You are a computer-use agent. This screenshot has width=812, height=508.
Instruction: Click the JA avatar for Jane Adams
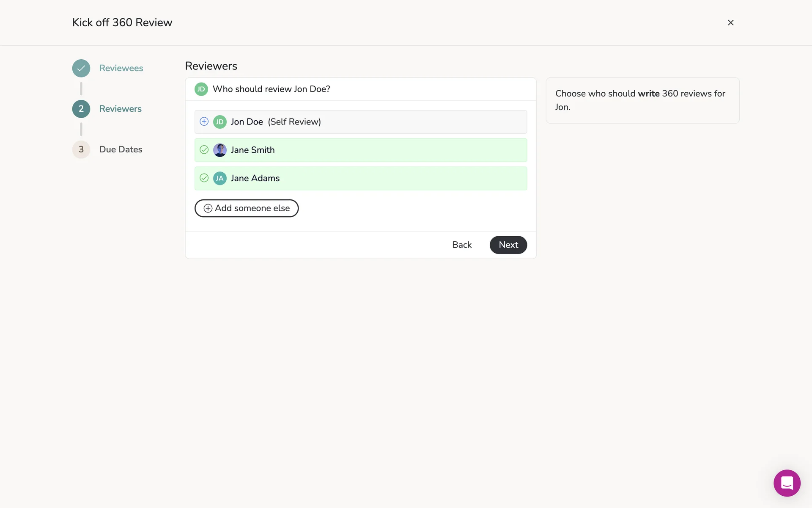coord(219,178)
